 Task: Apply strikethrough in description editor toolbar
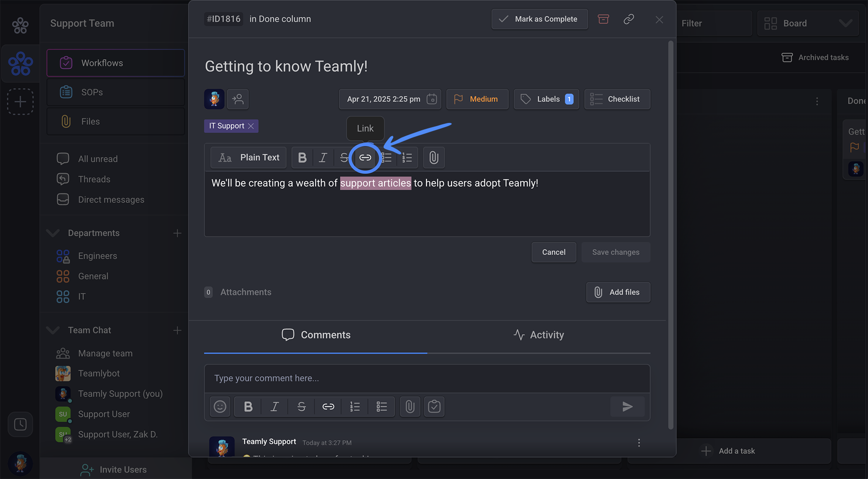pyautogui.click(x=344, y=158)
